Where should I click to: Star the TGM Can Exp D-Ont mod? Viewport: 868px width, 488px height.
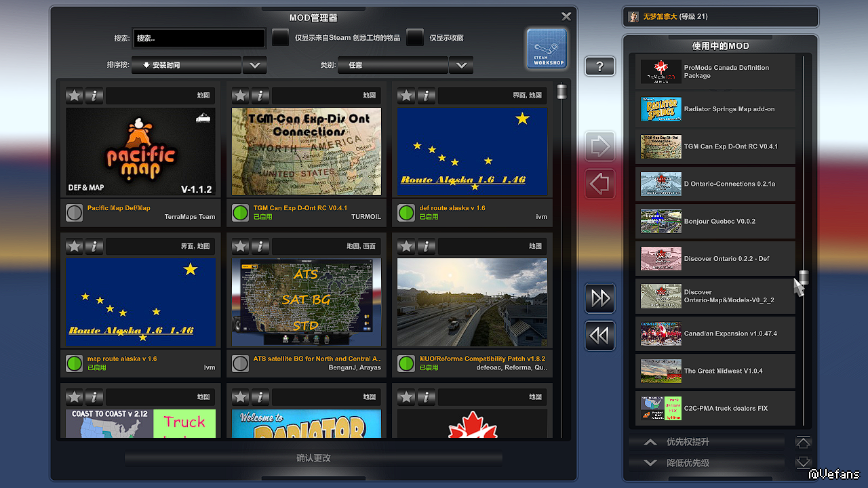(x=241, y=96)
